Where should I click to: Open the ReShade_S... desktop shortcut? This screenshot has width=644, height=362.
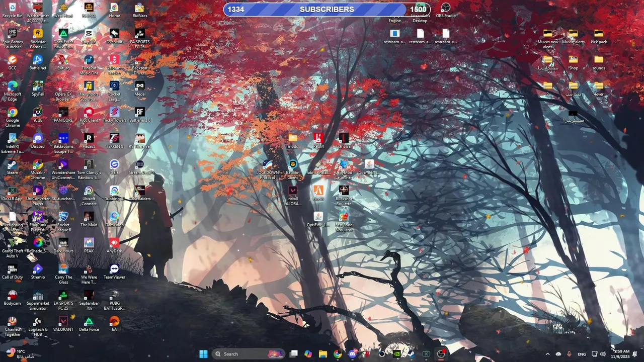[x=38, y=245]
